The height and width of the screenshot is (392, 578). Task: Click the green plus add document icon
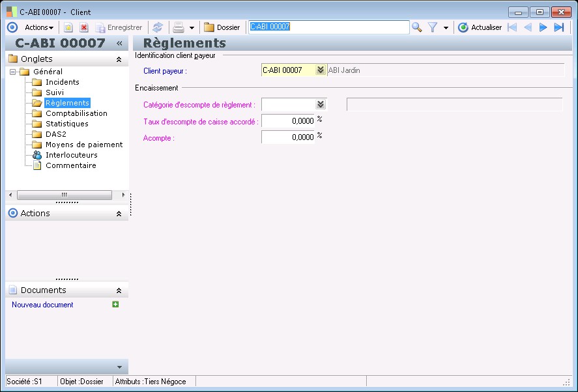(115, 304)
